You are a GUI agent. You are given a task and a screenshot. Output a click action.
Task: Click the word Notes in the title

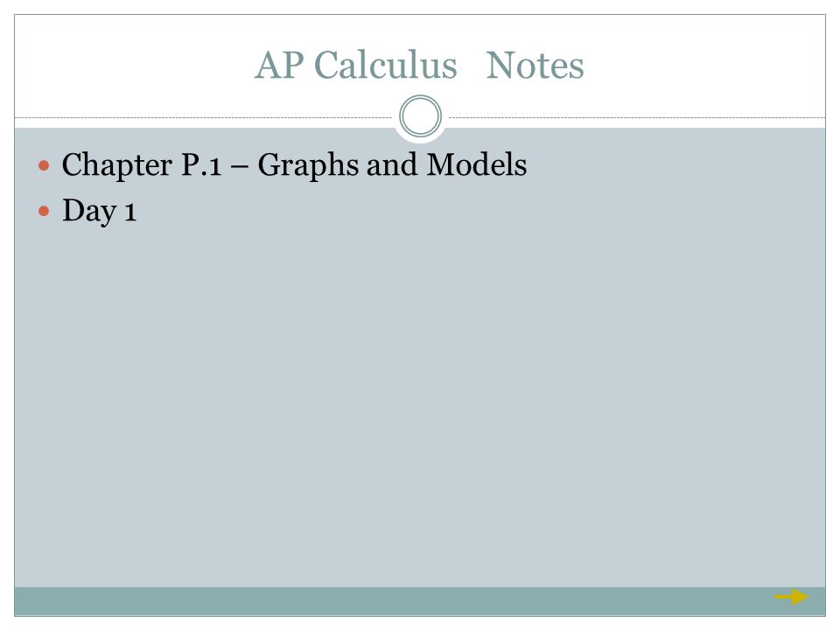(x=535, y=66)
